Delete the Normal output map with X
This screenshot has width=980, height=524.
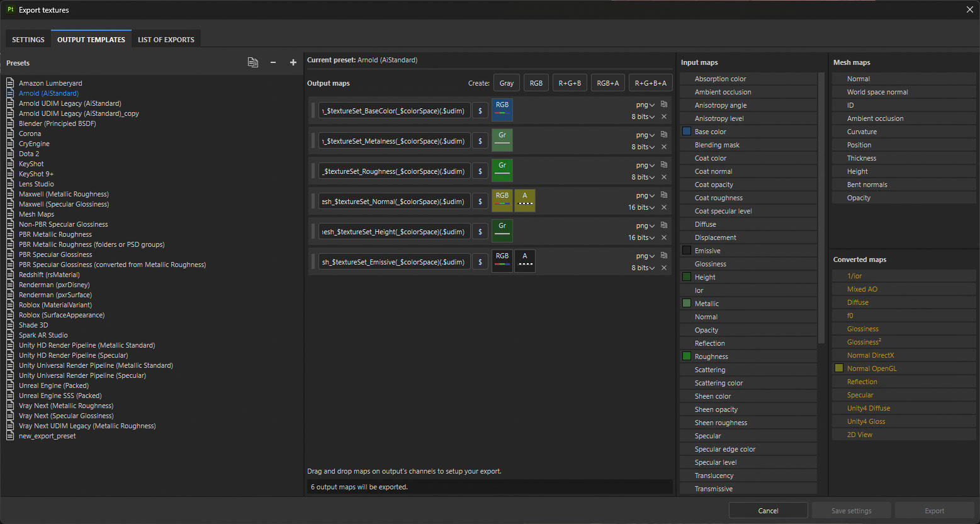pyautogui.click(x=664, y=207)
